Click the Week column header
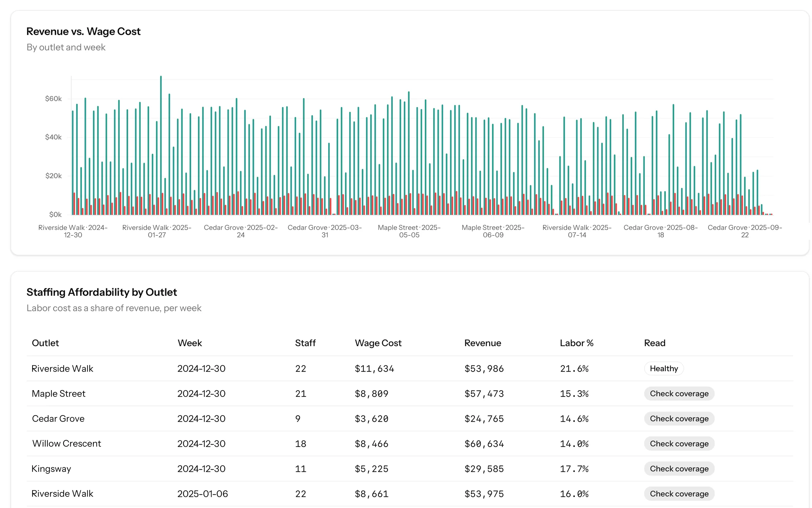The width and height of the screenshot is (812, 508). pyautogui.click(x=190, y=343)
